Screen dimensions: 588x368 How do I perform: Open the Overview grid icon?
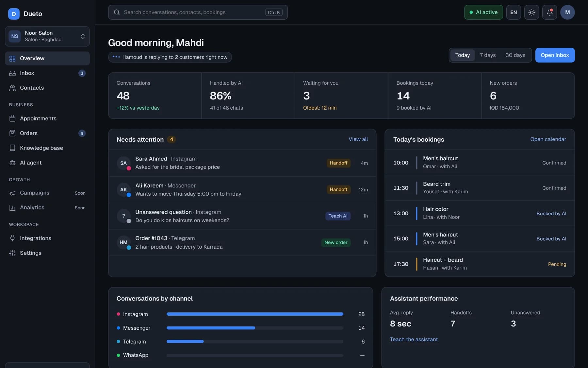point(12,59)
